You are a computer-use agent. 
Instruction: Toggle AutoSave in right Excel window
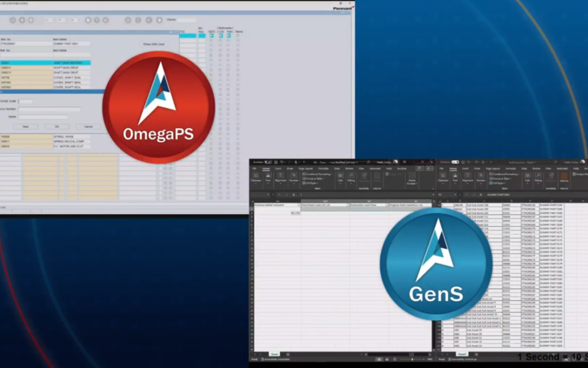click(455, 162)
